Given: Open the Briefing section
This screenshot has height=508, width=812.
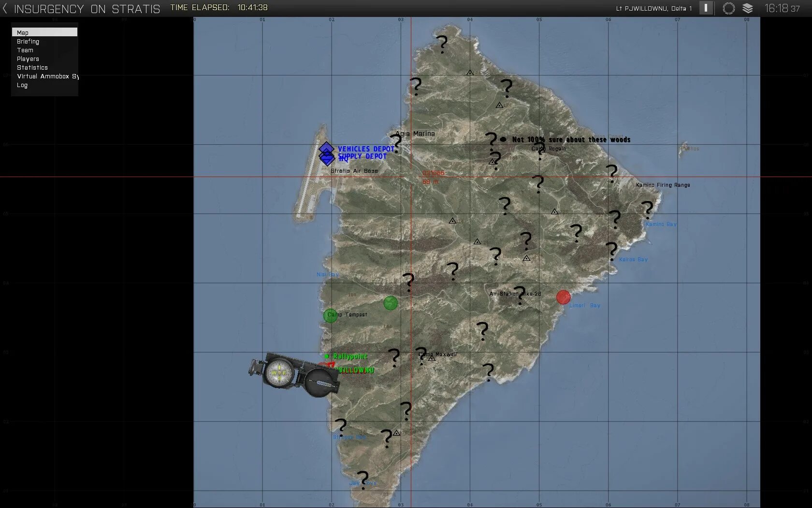Looking at the screenshot, I should tap(44, 41).
